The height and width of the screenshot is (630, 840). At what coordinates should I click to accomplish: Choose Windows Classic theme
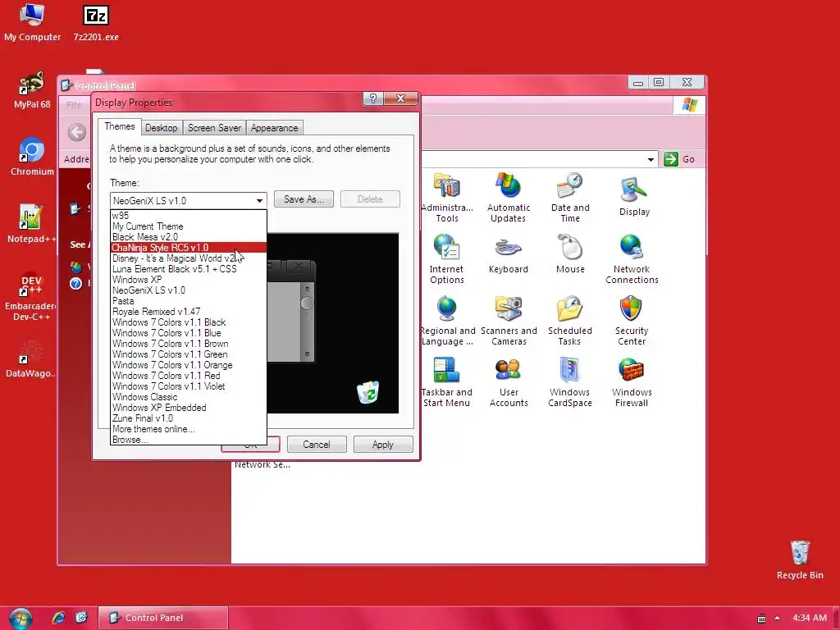[x=188, y=397]
